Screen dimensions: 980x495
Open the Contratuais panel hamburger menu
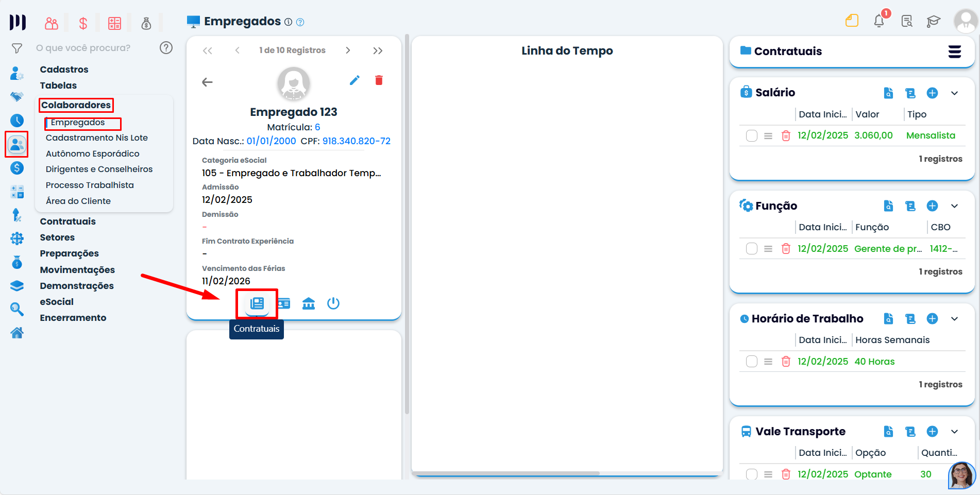pyautogui.click(x=955, y=52)
